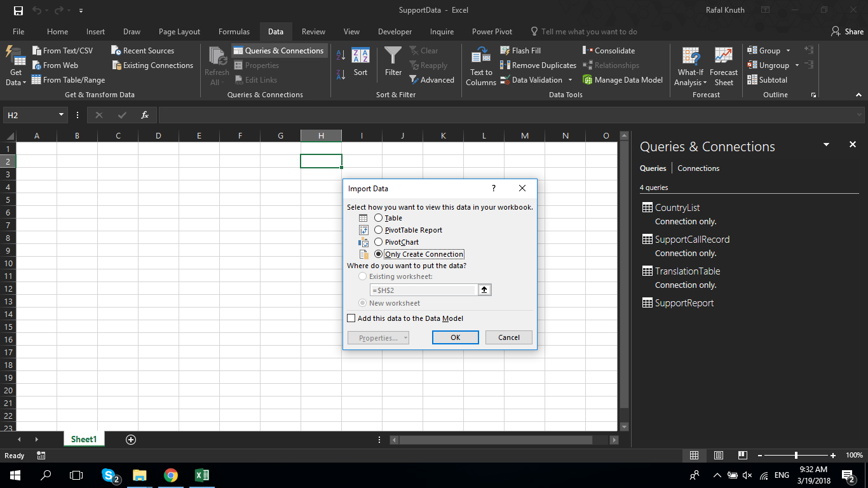Select the Remove Duplicates icon

pyautogui.click(x=505, y=65)
